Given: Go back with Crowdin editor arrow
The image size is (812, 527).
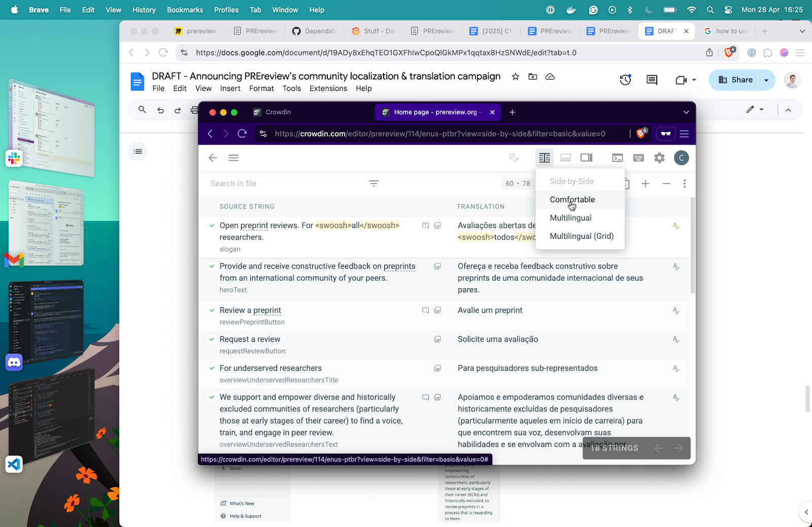Looking at the screenshot, I should [x=213, y=158].
